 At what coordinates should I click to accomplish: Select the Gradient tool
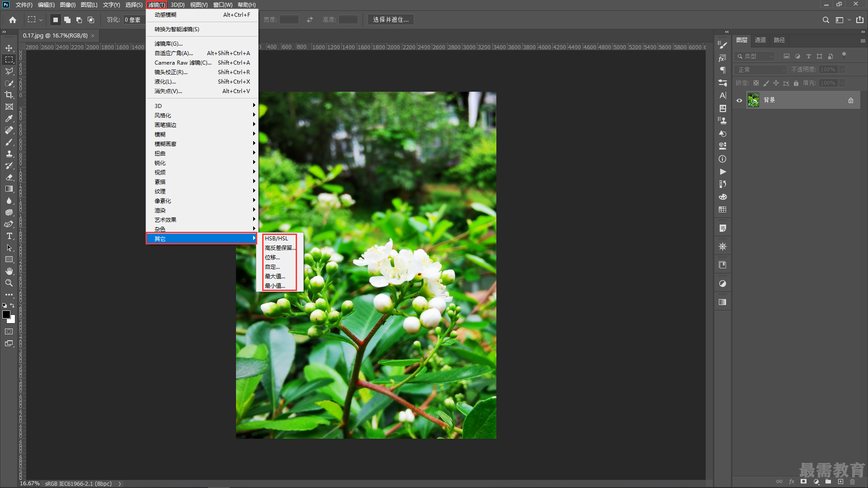[9, 189]
